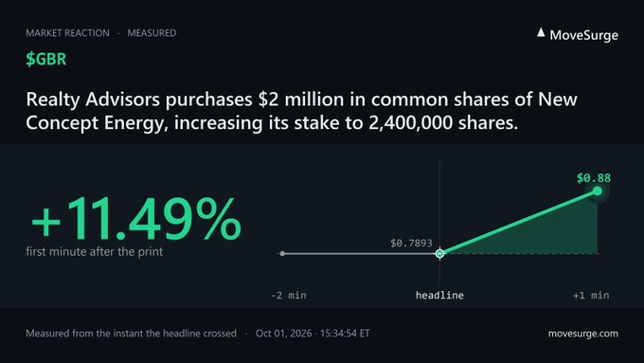644x363 pixels.
Task: Click the -2 min axis label
Action: pyautogui.click(x=288, y=295)
